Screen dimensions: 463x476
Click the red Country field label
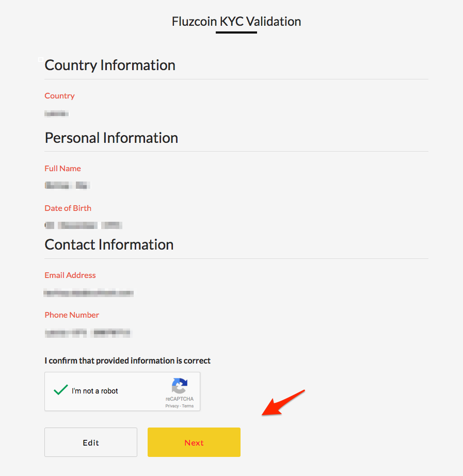pos(59,96)
